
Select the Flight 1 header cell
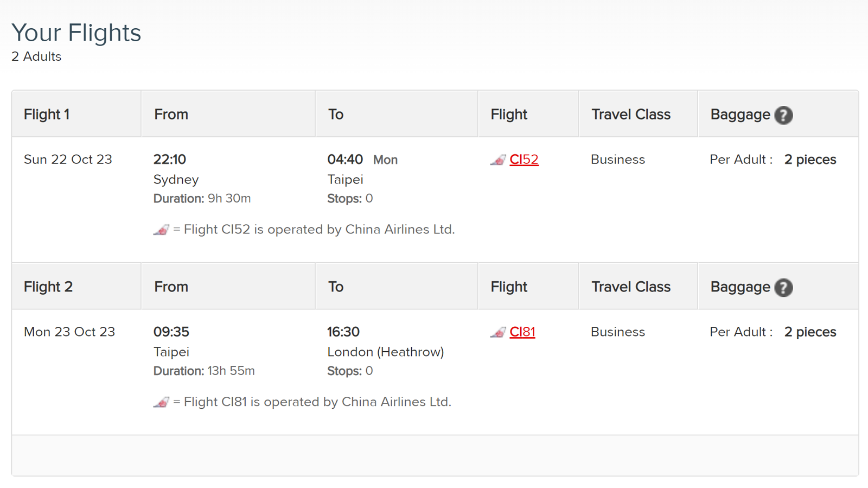coord(76,114)
